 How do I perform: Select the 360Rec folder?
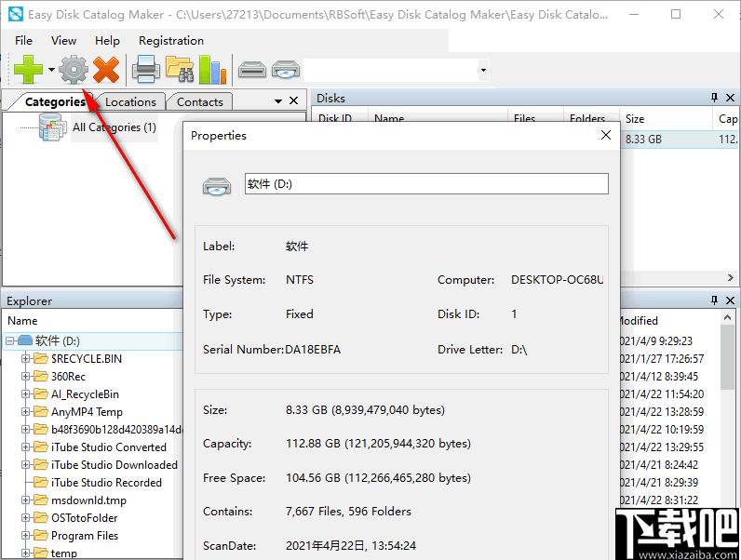[68, 377]
